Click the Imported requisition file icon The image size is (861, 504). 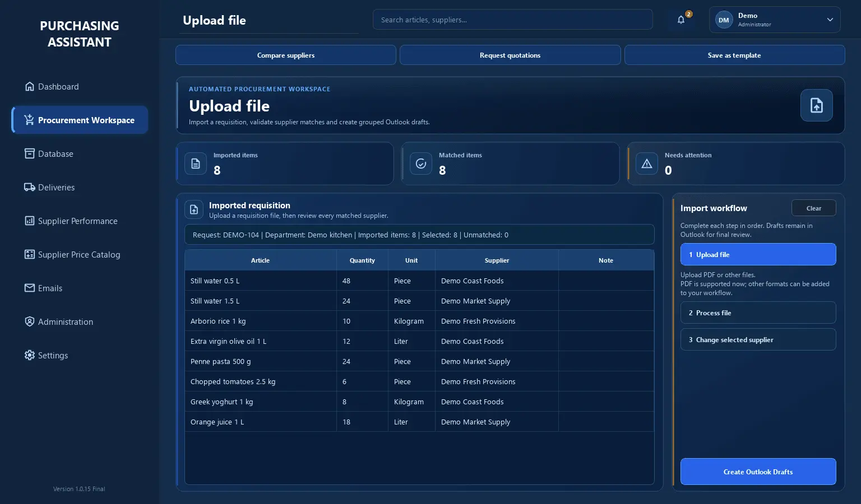[x=194, y=209]
